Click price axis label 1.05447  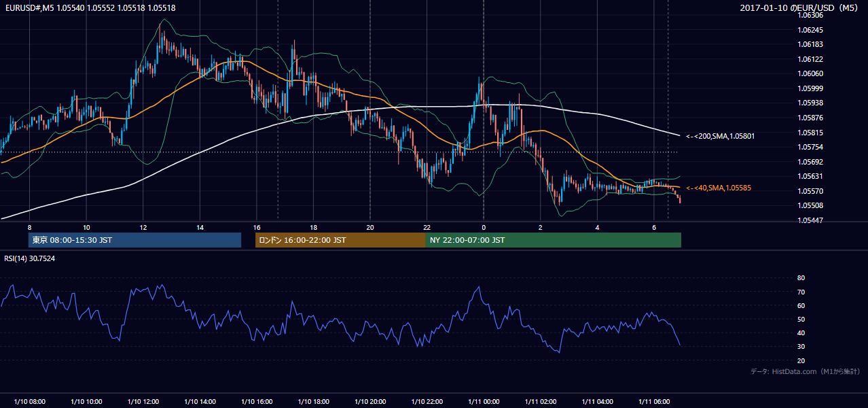pyautogui.click(x=810, y=220)
